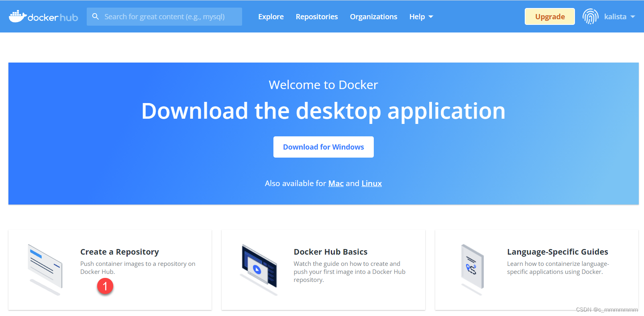This screenshot has width=644, height=316.
Task: Click the Help menu label
Action: tap(417, 16)
